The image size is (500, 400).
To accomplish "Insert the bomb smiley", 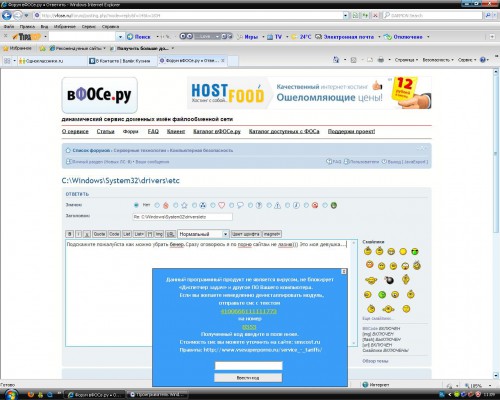I will tap(389, 280).
